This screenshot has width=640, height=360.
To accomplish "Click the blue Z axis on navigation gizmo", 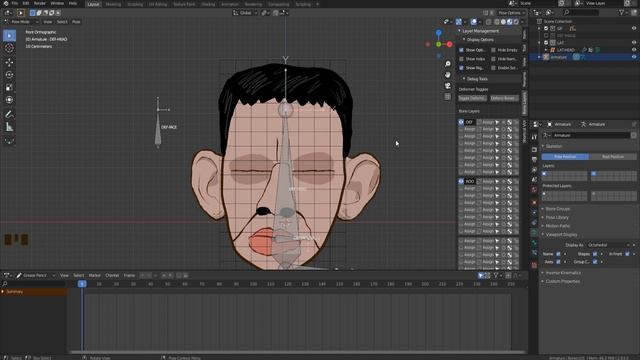I will click(x=438, y=33).
